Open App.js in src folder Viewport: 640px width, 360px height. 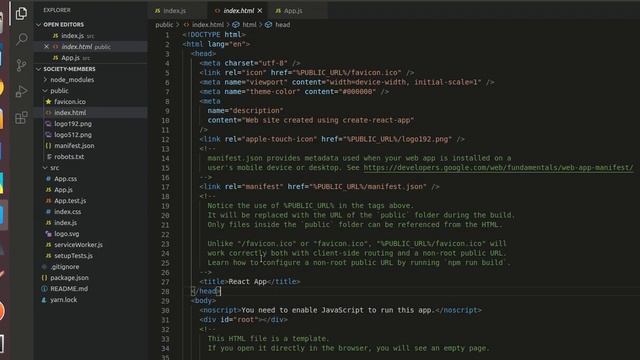tap(63, 190)
